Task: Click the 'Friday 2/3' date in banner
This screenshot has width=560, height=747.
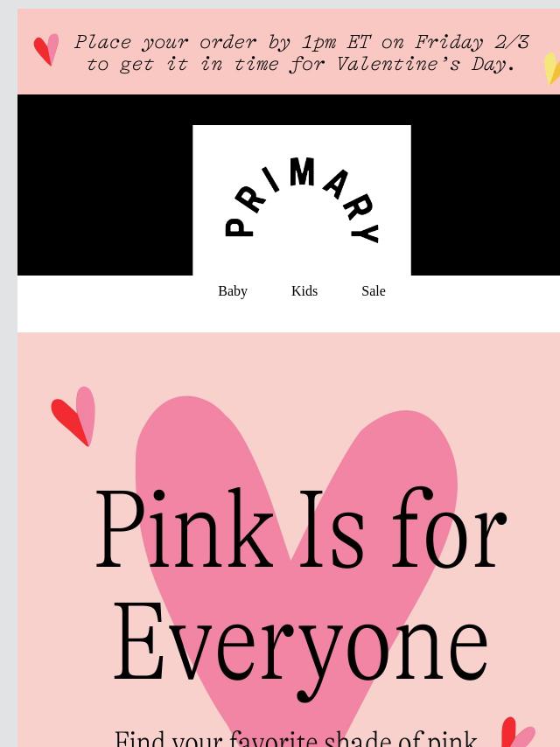Action: 472,42
